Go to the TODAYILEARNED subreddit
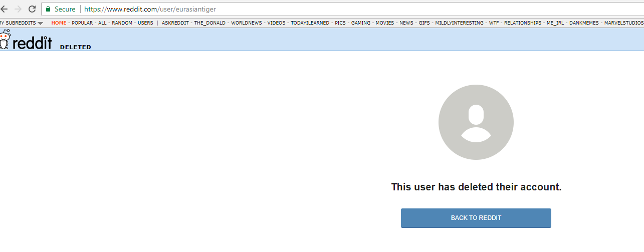The height and width of the screenshot is (252, 644). [310, 23]
